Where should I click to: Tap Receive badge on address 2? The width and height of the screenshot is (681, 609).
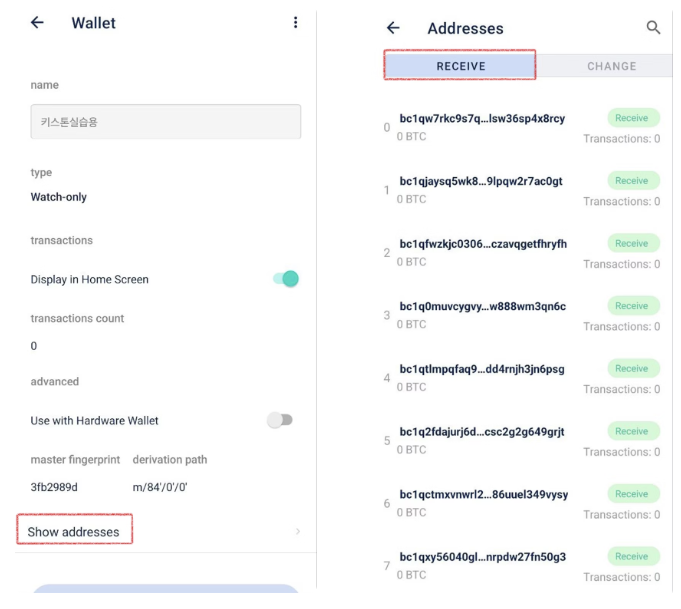tap(632, 243)
